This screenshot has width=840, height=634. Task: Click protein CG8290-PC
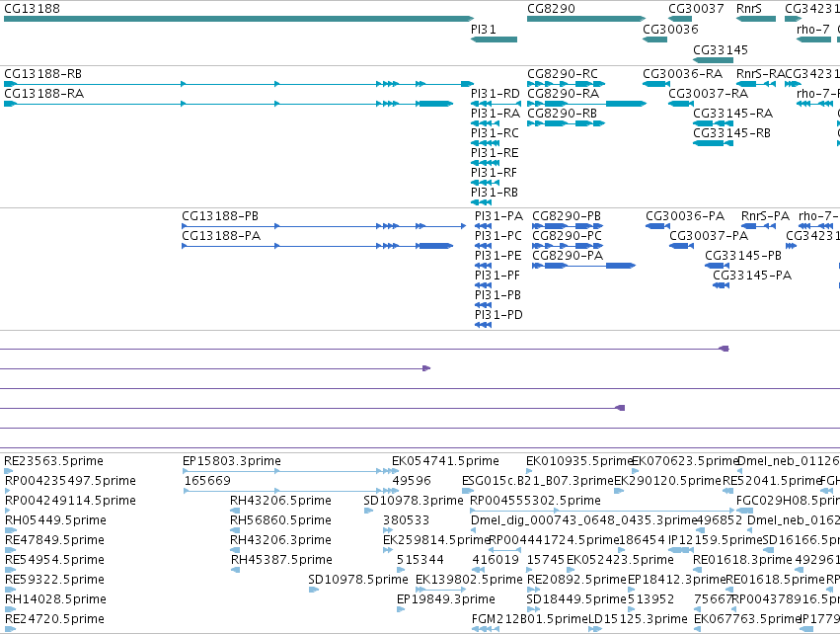pos(568,246)
